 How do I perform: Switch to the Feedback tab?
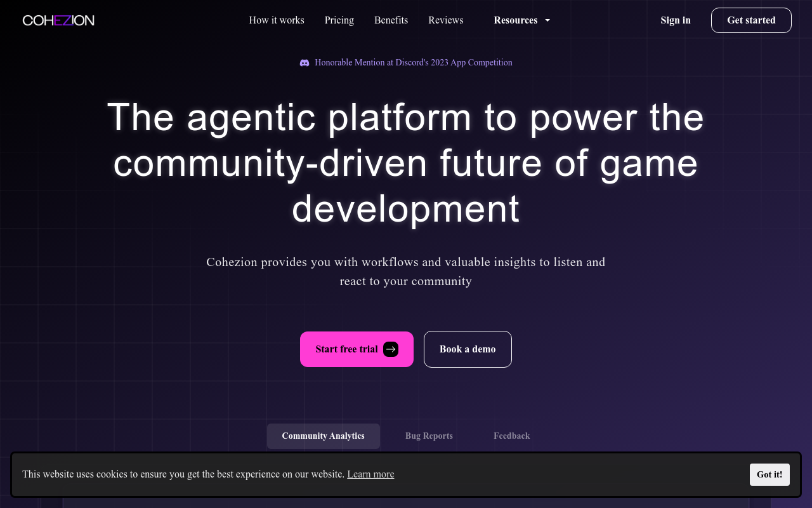(512, 436)
